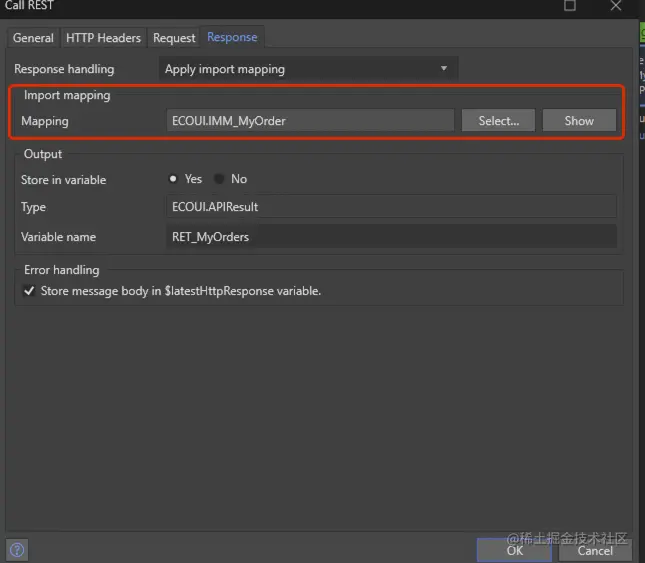Click the Type field ECOUI.APIResult
This screenshot has width=645, height=563.
click(391, 206)
